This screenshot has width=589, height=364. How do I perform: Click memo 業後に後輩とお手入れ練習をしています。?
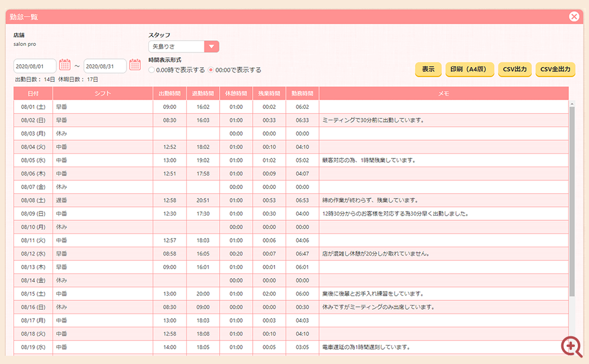tap(373, 294)
